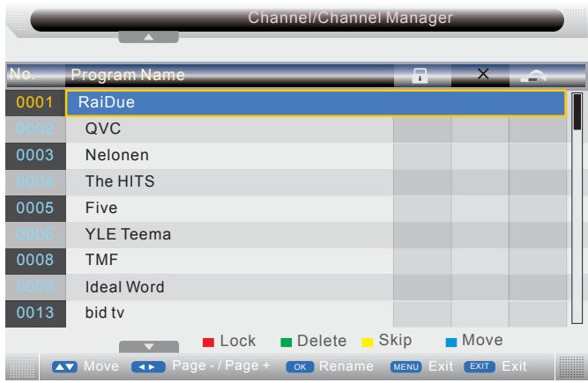Click channel number 0005

tap(35, 208)
